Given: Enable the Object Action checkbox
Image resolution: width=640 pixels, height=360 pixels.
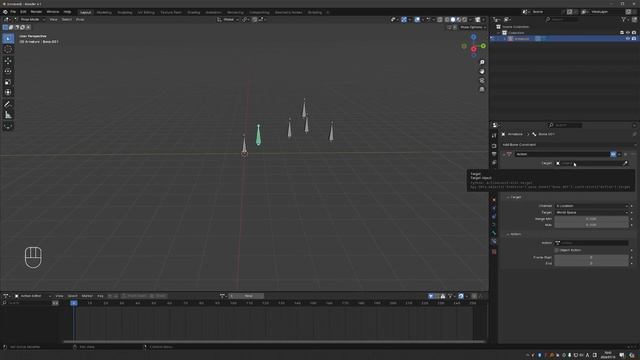Looking at the screenshot, I should (x=557, y=250).
